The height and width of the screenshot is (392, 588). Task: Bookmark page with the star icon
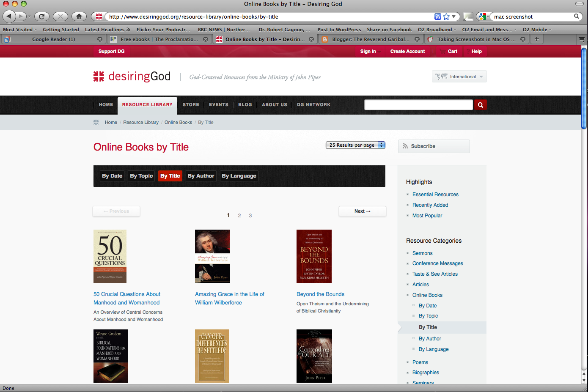(x=446, y=16)
